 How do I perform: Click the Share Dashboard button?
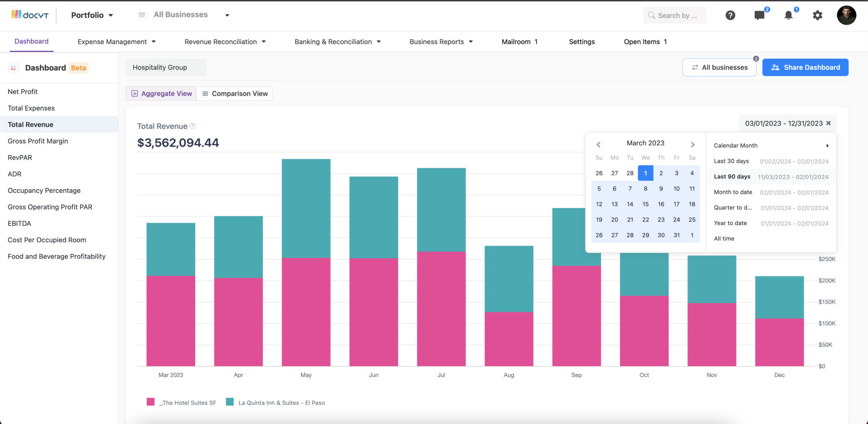[x=805, y=67]
